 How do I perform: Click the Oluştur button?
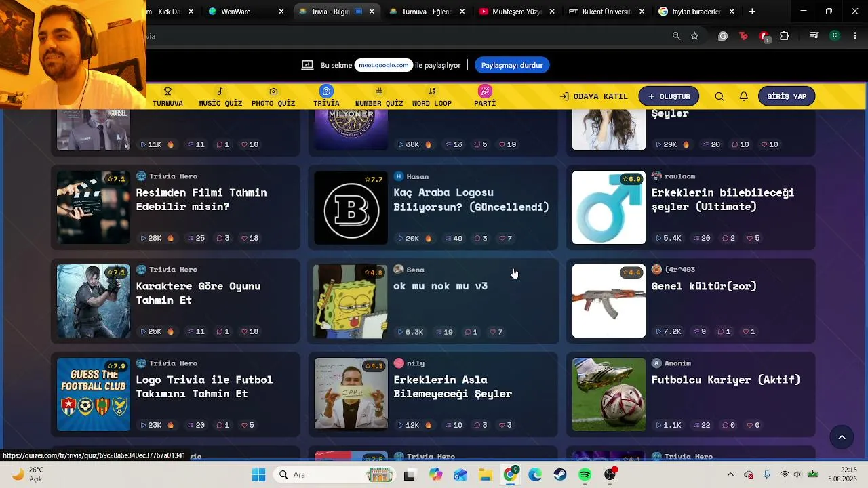coord(669,96)
